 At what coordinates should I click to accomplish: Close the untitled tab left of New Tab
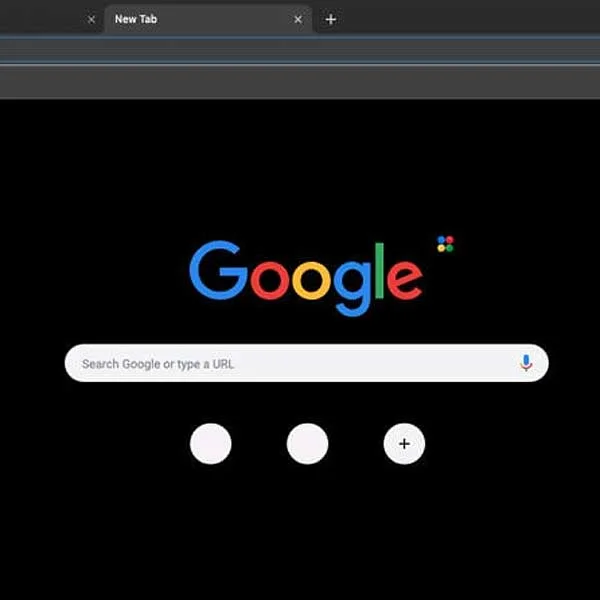91,19
